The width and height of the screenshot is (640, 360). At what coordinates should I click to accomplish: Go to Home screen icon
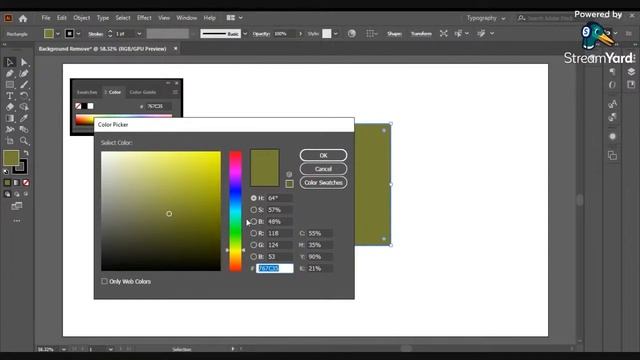[x=23, y=18]
